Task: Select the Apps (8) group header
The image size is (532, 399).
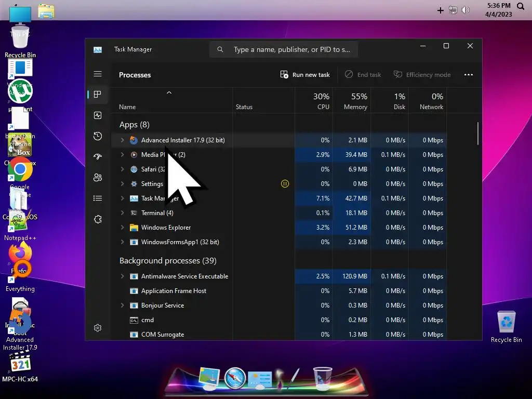Action: 135,125
